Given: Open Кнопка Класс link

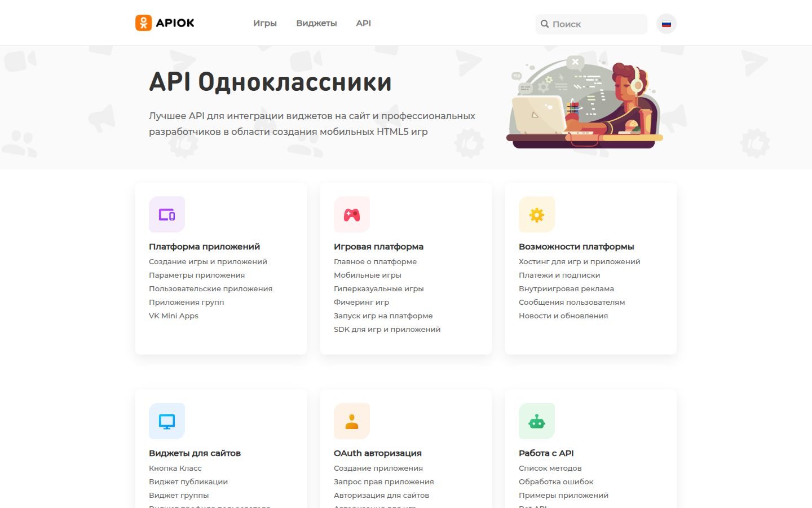Looking at the screenshot, I should pos(175,468).
